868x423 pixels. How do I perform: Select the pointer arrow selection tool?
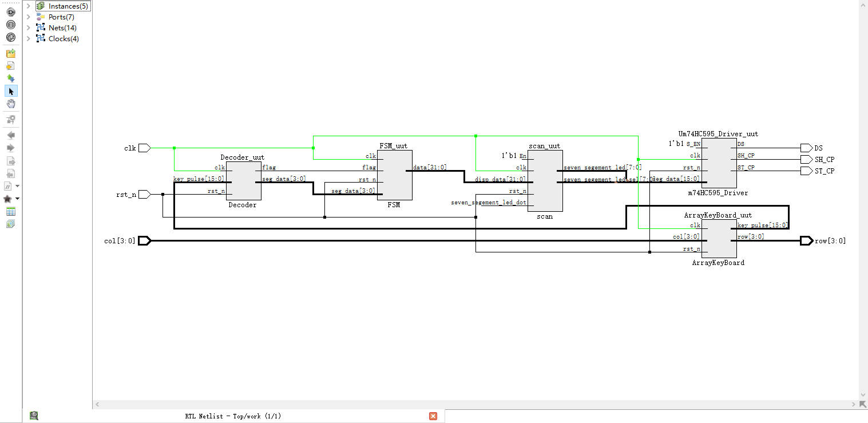11,91
